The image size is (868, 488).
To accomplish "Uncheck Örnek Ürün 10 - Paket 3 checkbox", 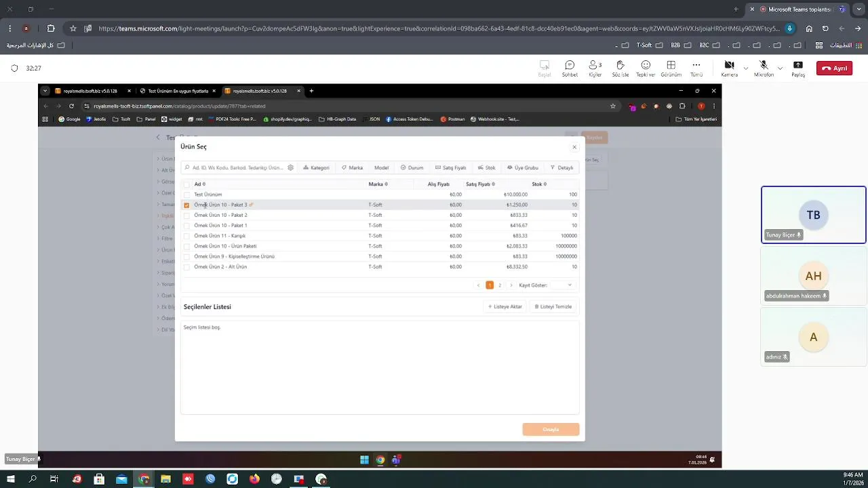I will (x=186, y=205).
